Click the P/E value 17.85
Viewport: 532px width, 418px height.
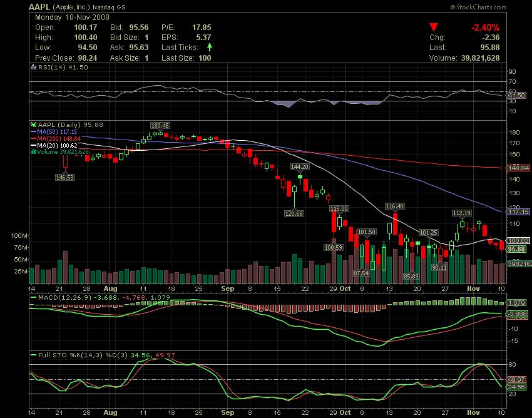(202, 28)
